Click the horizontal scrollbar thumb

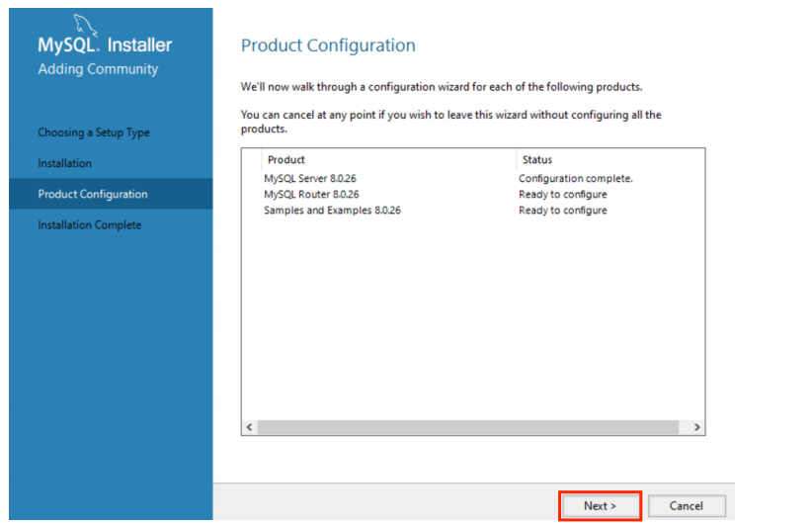pyautogui.click(x=468, y=427)
